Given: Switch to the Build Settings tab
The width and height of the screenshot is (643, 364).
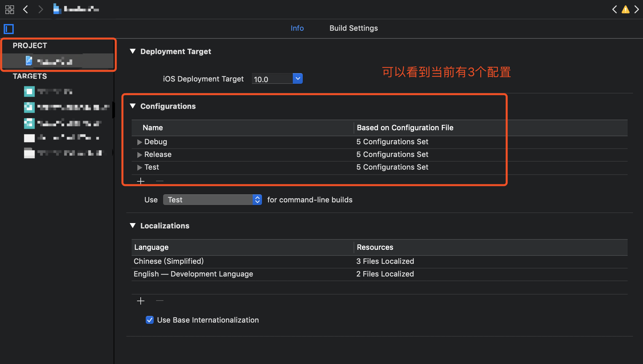Looking at the screenshot, I should [x=353, y=28].
